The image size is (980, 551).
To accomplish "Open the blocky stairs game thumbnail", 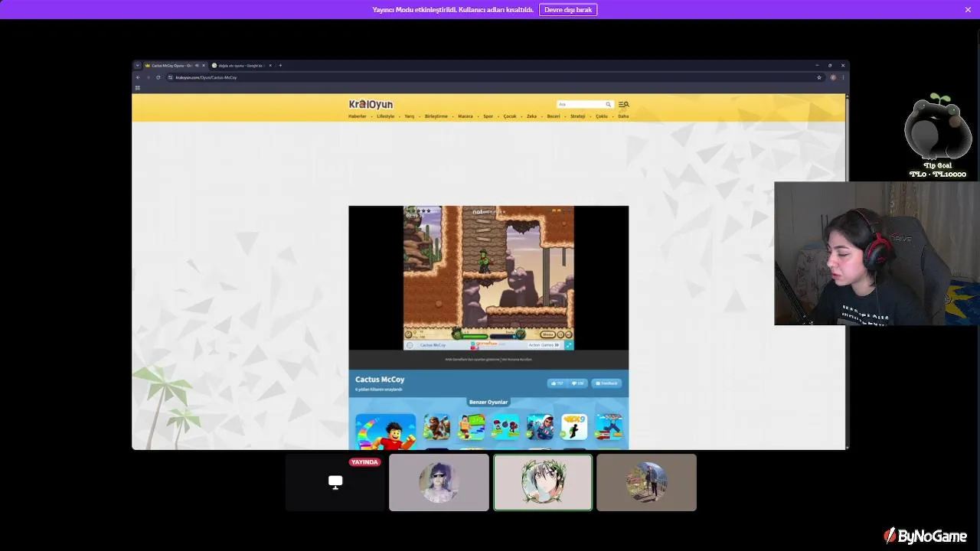I will coord(472,427).
